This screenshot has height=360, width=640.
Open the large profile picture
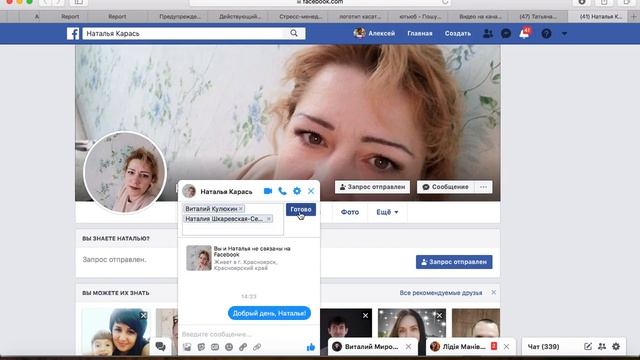(125, 173)
